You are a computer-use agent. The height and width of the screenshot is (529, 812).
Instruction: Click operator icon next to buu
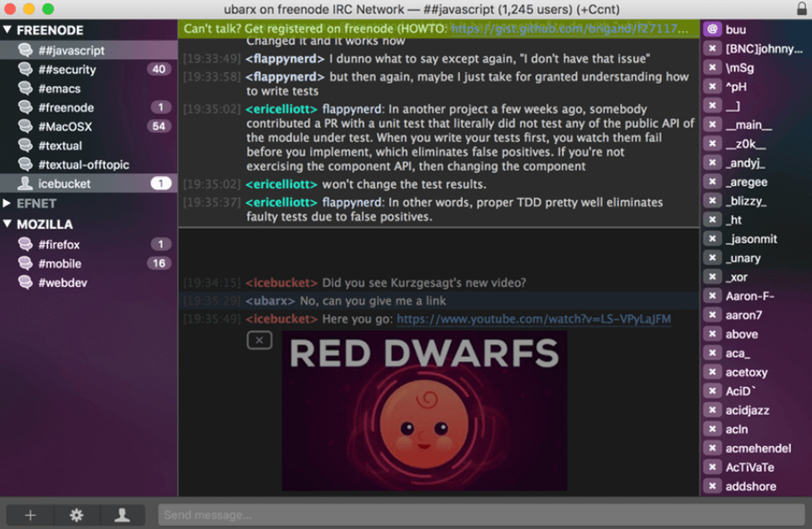click(x=713, y=29)
